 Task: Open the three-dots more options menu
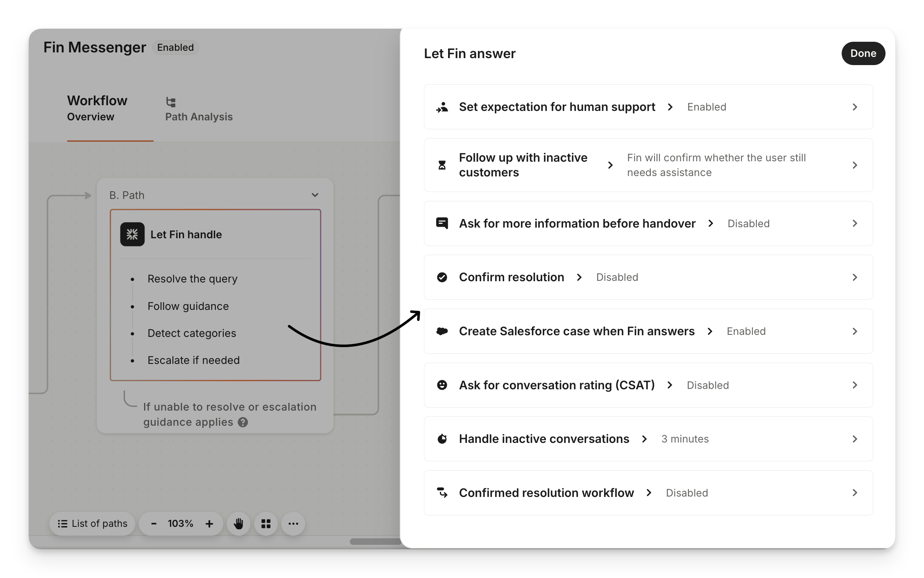(x=293, y=524)
